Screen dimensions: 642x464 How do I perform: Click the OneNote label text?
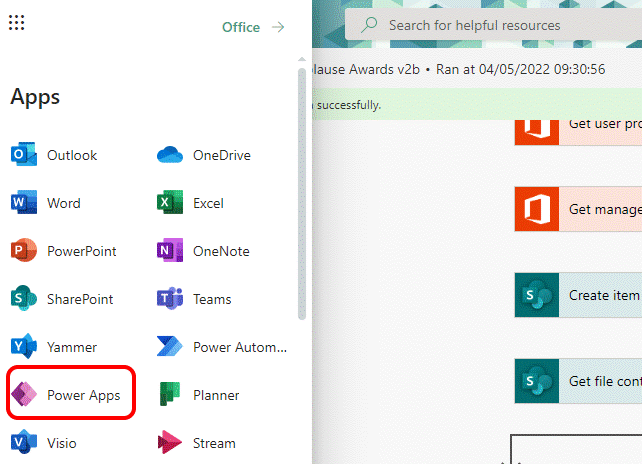[x=221, y=251]
